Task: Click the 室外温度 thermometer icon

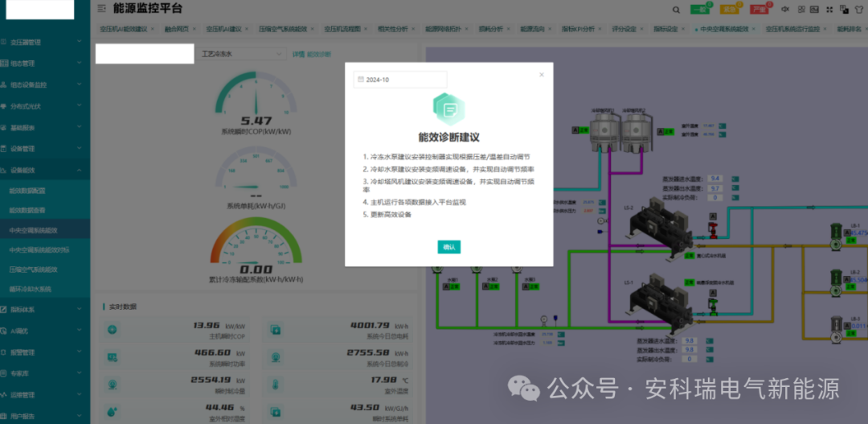Action: point(275,384)
